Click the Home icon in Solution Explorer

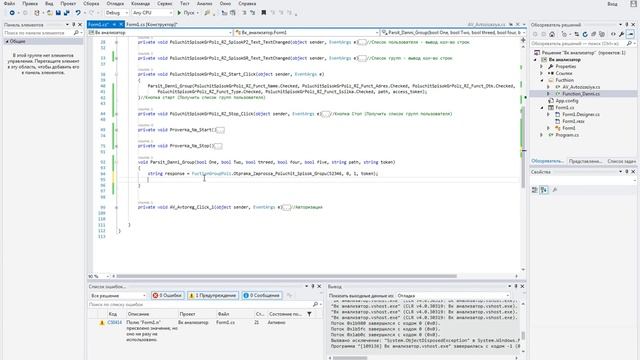click(x=552, y=34)
